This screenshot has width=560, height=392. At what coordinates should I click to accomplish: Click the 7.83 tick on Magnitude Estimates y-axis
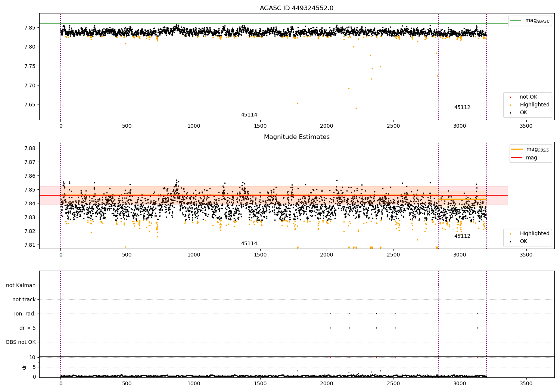coord(29,217)
